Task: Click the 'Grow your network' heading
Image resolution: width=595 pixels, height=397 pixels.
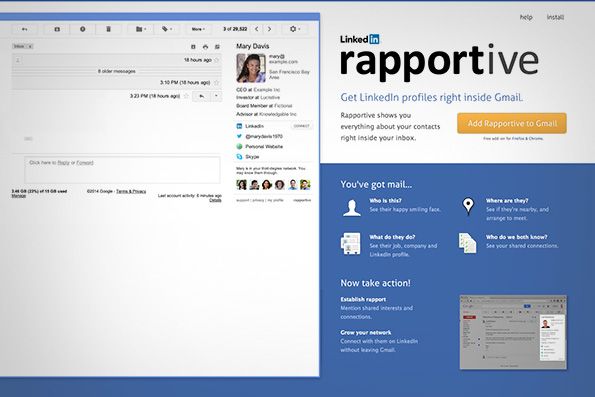Action: click(366, 332)
